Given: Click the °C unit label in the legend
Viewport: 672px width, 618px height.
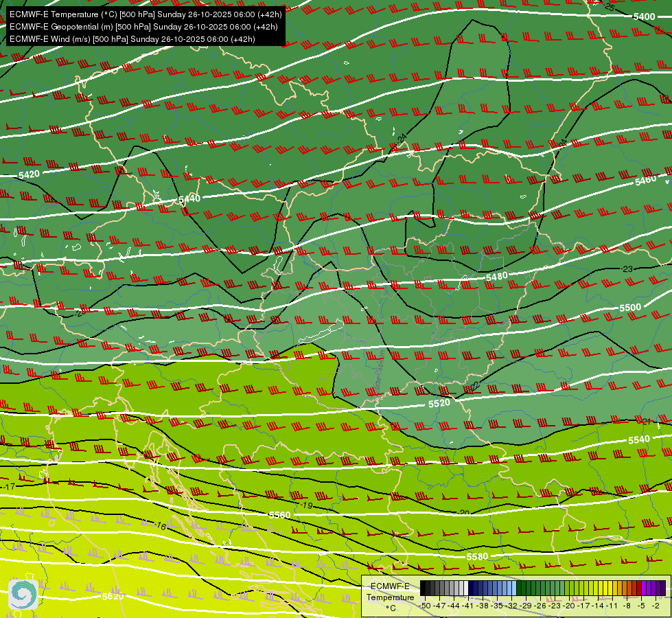Looking at the screenshot, I should click(x=391, y=608).
